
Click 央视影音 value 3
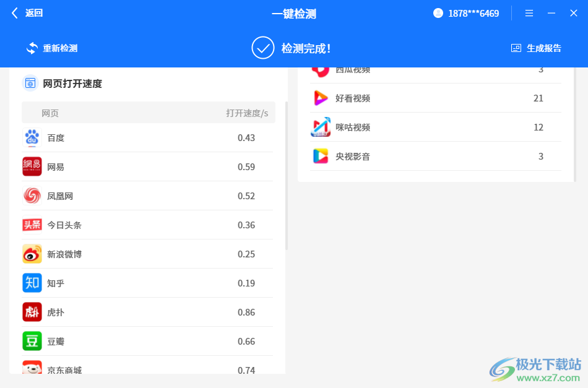click(541, 157)
